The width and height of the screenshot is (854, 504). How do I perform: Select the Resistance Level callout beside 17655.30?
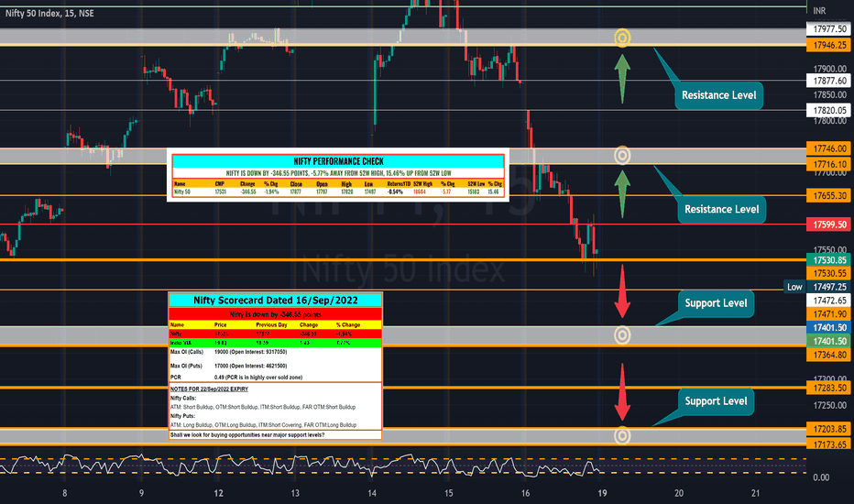click(x=722, y=209)
